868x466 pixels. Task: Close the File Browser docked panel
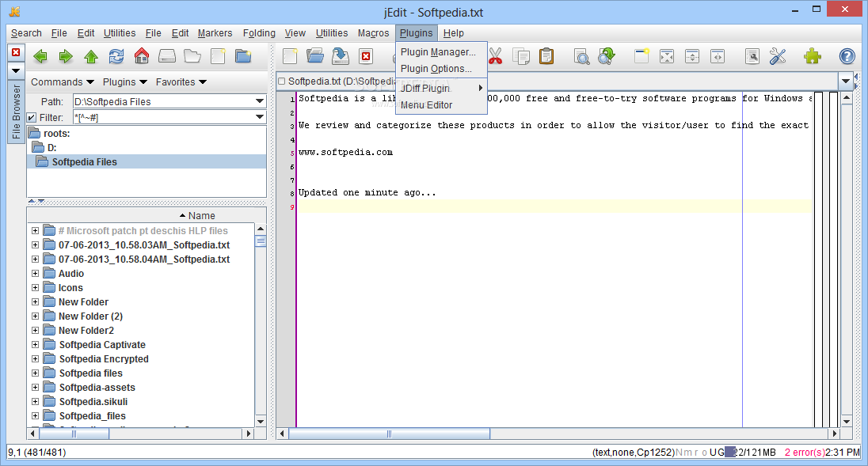(x=16, y=52)
